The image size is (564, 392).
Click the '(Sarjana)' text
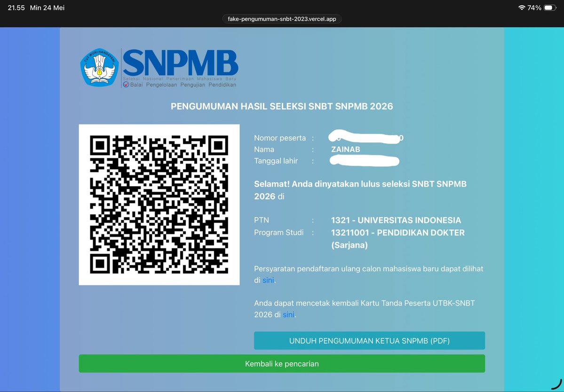pyautogui.click(x=349, y=245)
